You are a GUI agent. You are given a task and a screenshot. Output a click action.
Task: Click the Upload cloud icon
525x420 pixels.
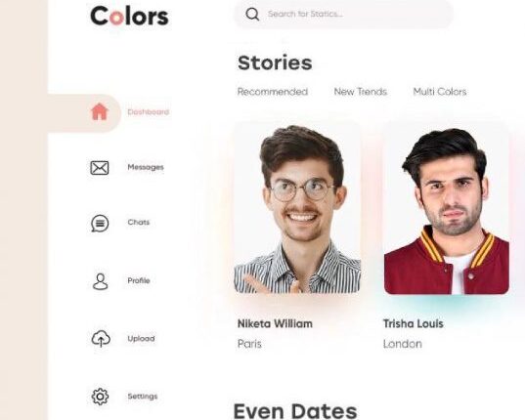[x=101, y=338]
